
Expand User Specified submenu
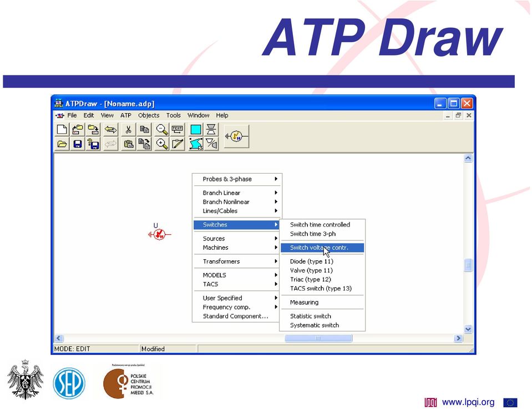(x=237, y=298)
